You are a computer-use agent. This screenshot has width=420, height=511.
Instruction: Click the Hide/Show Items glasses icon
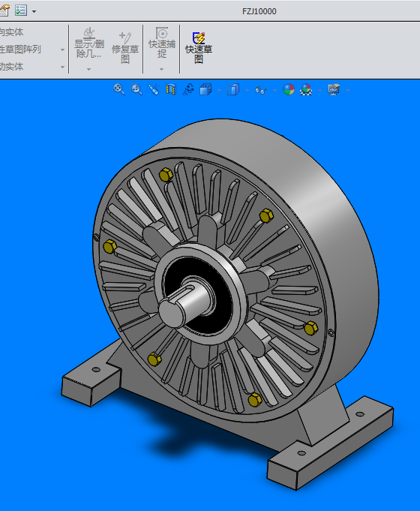pyautogui.click(x=261, y=89)
